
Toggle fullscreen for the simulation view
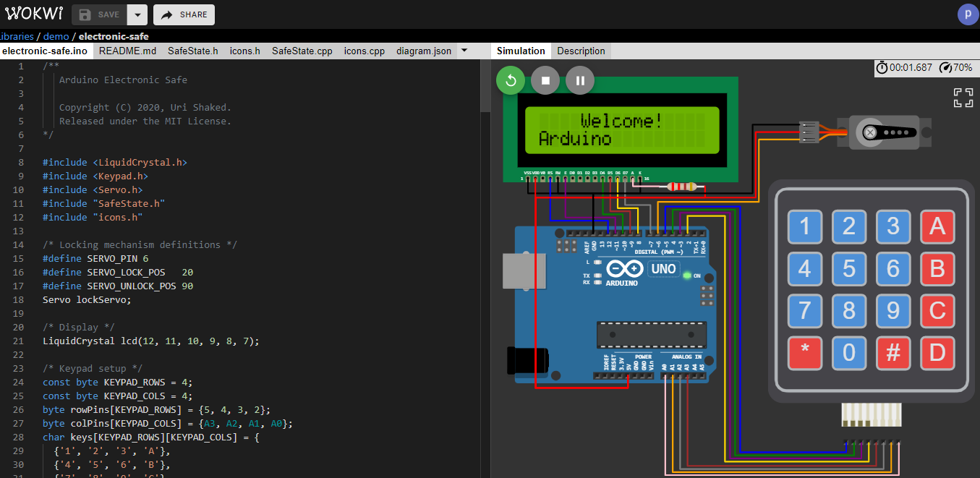pos(963,98)
